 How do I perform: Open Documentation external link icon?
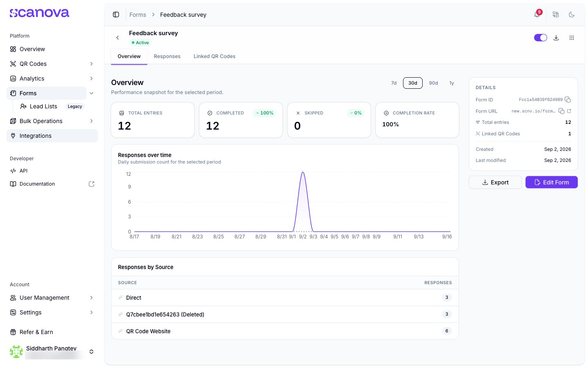tap(91, 184)
